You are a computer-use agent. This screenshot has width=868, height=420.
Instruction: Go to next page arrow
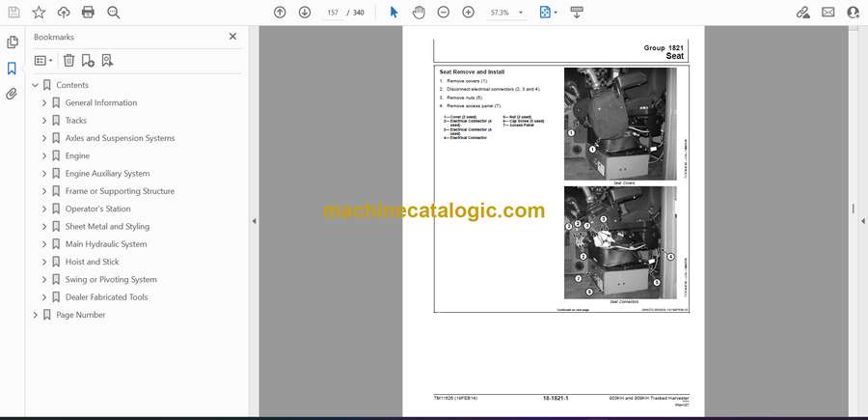point(305,13)
